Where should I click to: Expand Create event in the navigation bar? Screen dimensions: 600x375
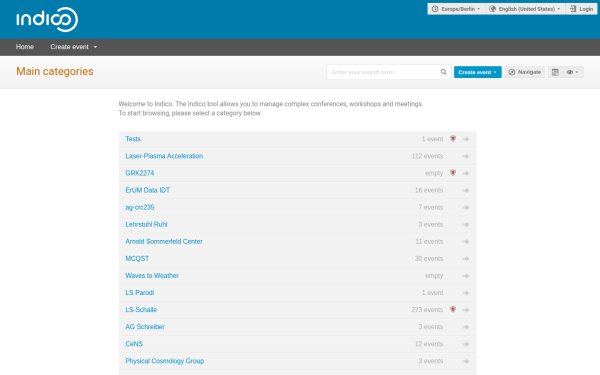pos(73,47)
